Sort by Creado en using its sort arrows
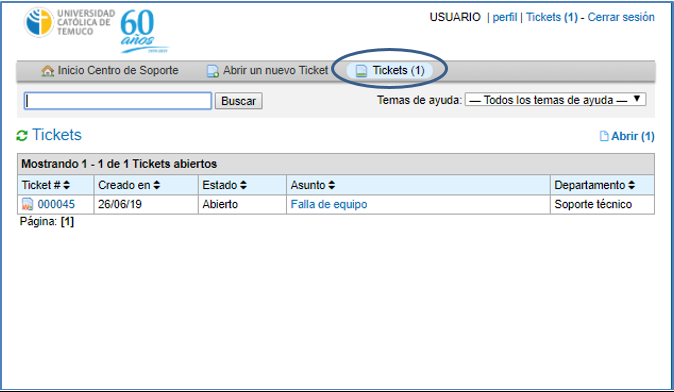 [156, 185]
